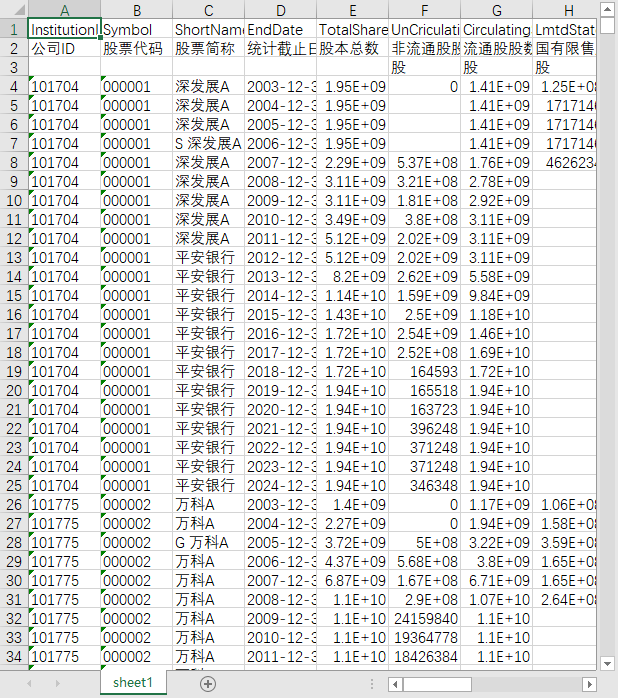The height and width of the screenshot is (698, 618).
Task: Select row 34 header
Action: [14, 656]
